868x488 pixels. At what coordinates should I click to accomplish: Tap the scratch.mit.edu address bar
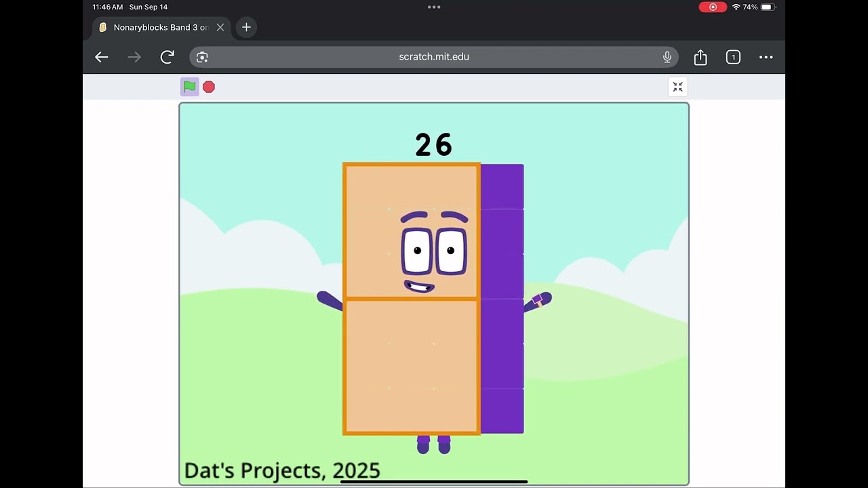434,57
